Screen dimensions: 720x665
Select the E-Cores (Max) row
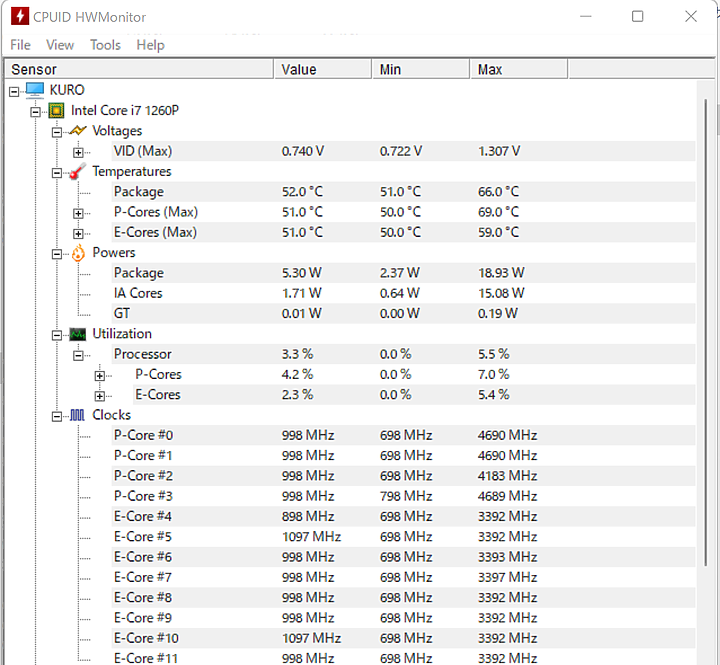coord(403,232)
